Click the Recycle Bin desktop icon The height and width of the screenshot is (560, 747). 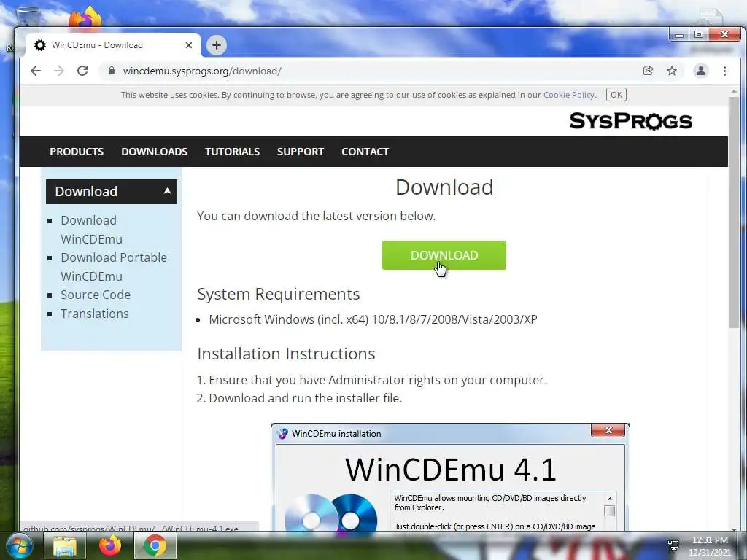pos(28,17)
